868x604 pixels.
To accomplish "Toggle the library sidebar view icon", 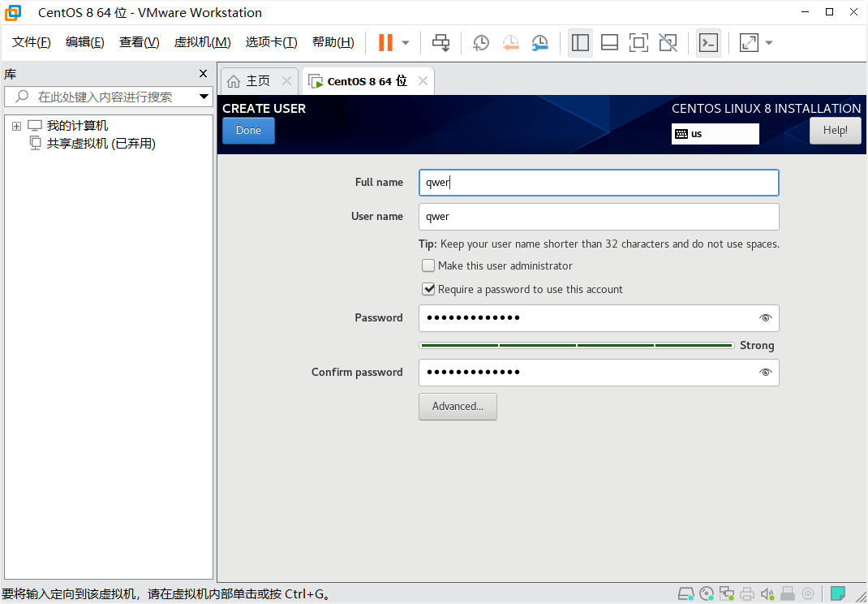I will click(580, 43).
